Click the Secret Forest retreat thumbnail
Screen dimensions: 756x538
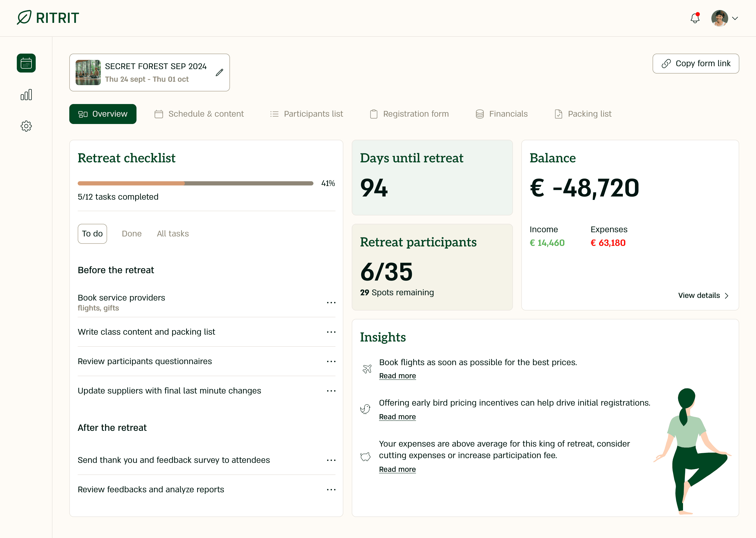(88, 73)
